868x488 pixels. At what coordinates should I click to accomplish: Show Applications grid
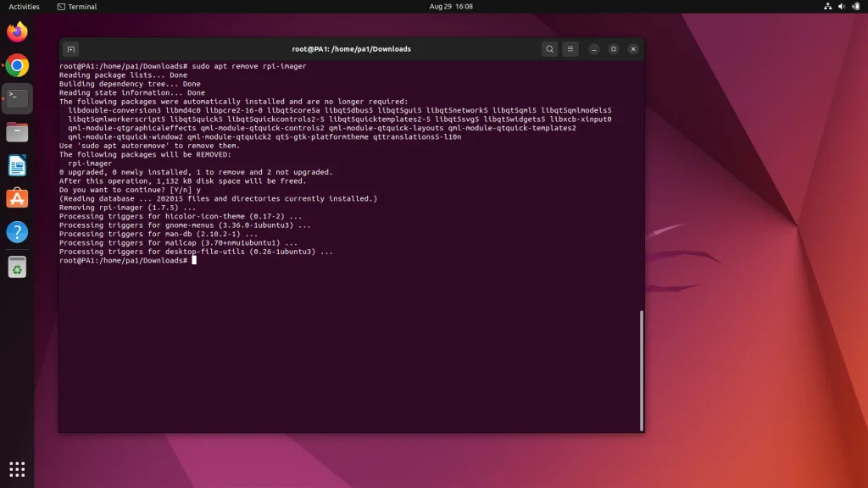pos(17,469)
